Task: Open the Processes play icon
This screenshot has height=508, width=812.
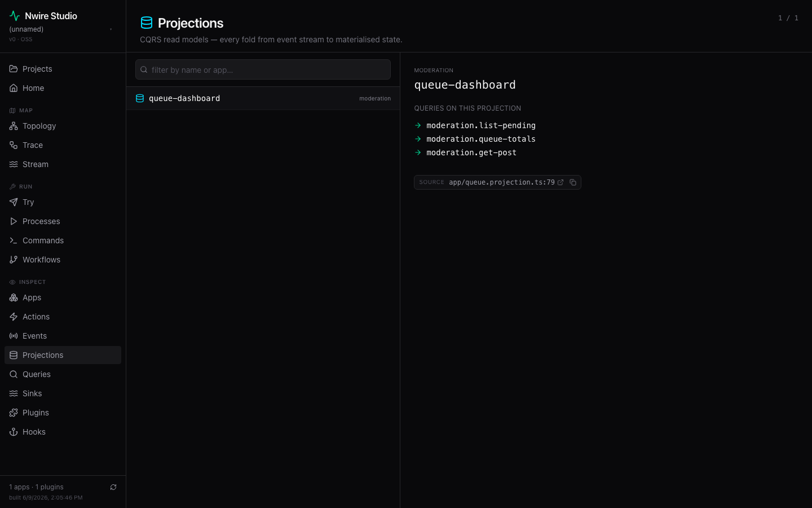Action: tap(14, 221)
